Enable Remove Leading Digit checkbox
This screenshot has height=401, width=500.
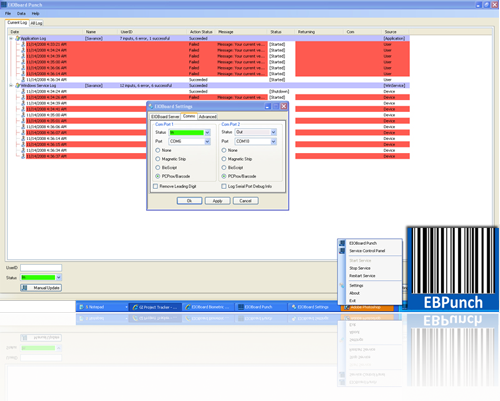pyautogui.click(x=155, y=186)
